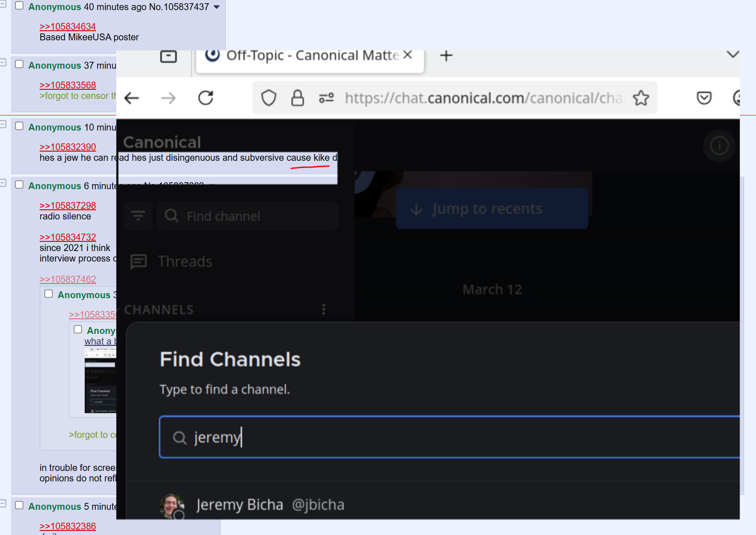Follow quote link >>105834634
The height and width of the screenshot is (535, 756).
point(68,27)
